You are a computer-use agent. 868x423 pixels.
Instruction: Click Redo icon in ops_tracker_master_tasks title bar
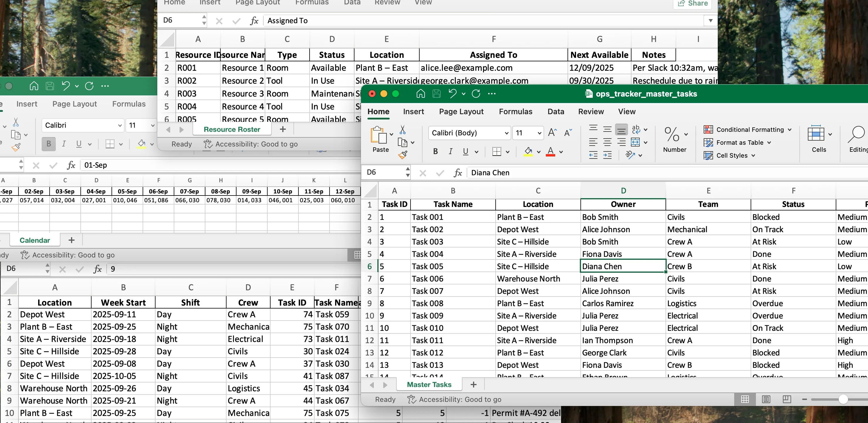click(476, 93)
